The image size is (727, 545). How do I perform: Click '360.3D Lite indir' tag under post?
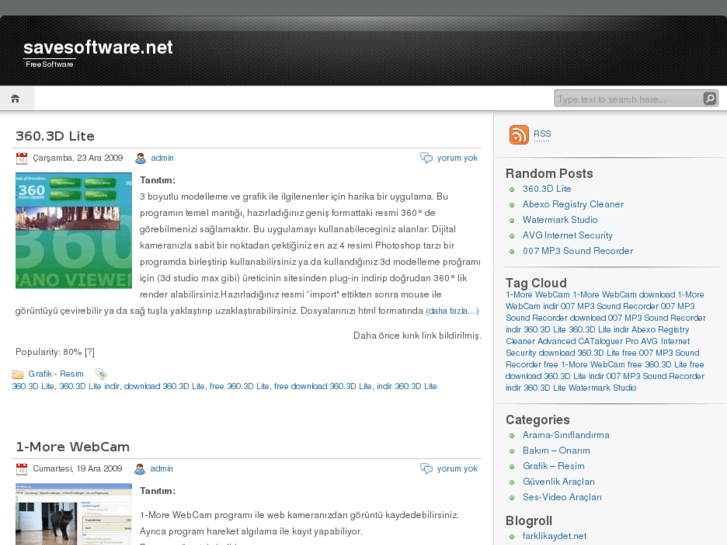pos(89,386)
